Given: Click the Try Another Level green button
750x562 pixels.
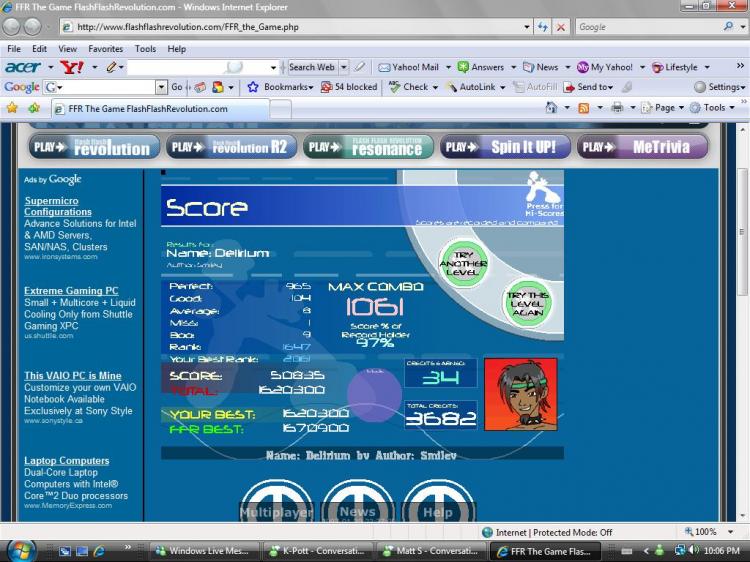Looking at the screenshot, I should 463,264.
